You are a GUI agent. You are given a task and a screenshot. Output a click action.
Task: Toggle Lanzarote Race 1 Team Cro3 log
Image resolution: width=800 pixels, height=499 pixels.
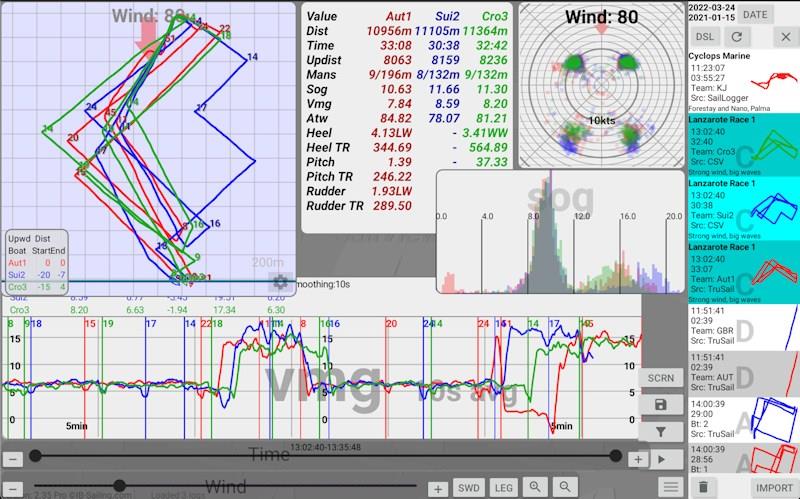[743, 145]
